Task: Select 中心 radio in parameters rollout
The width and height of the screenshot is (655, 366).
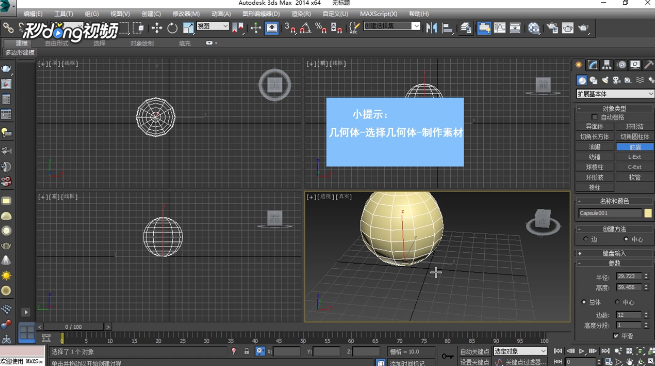Action: coord(617,302)
